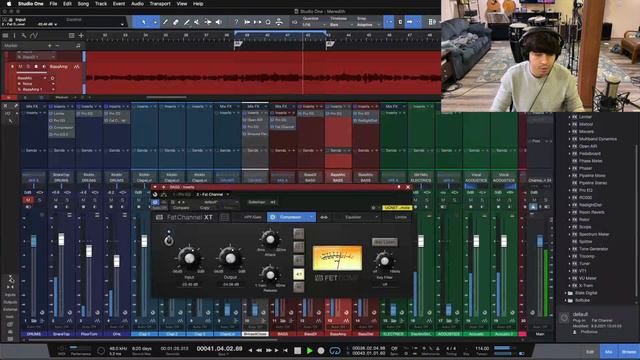Select the topmost ratio button above 4:1

click(x=299, y=234)
